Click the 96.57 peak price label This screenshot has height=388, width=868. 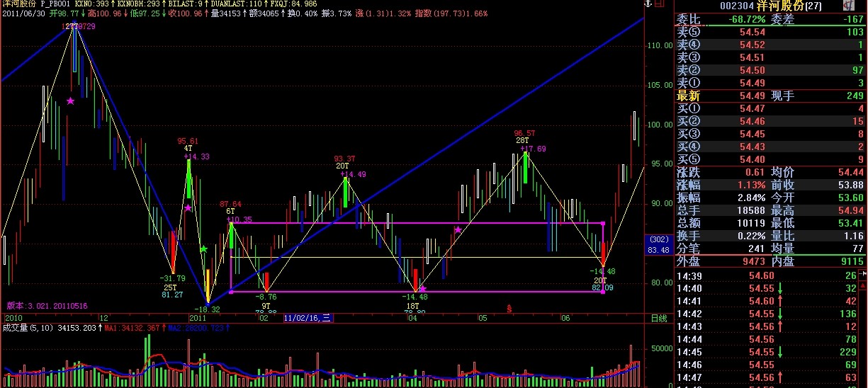tap(524, 133)
